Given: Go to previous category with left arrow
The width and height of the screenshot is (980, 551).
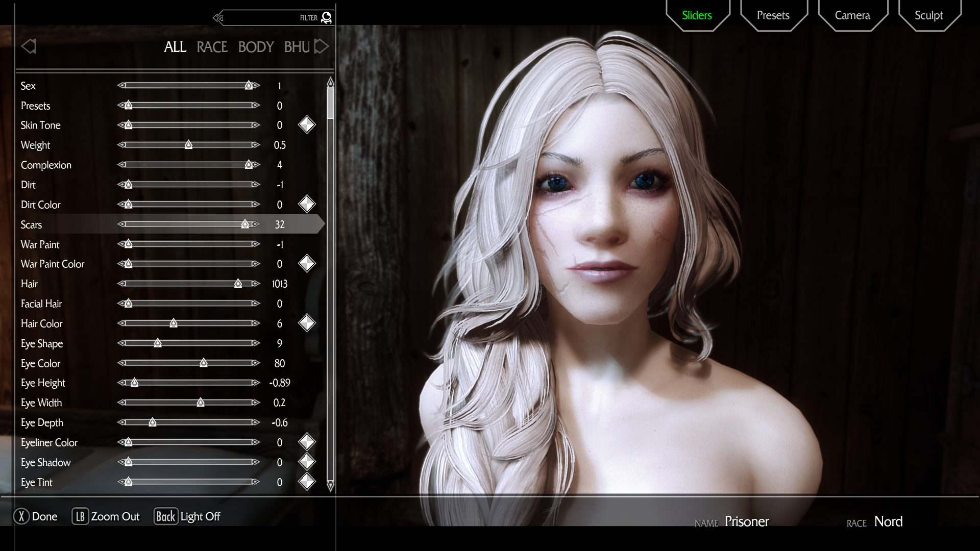Looking at the screenshot, I should point(29,46).
